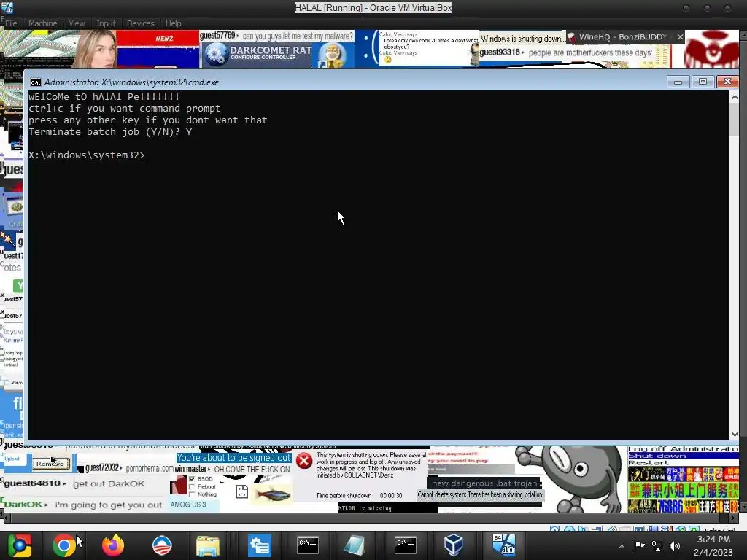The width and height of the screenshot is (747, 560).
Task: Open the VirtualBox File menu
Action: click(11, 23)
